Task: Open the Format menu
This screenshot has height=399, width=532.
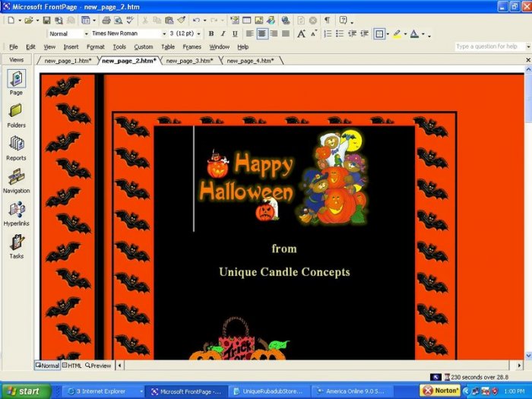Action: [x=95, y=47]
